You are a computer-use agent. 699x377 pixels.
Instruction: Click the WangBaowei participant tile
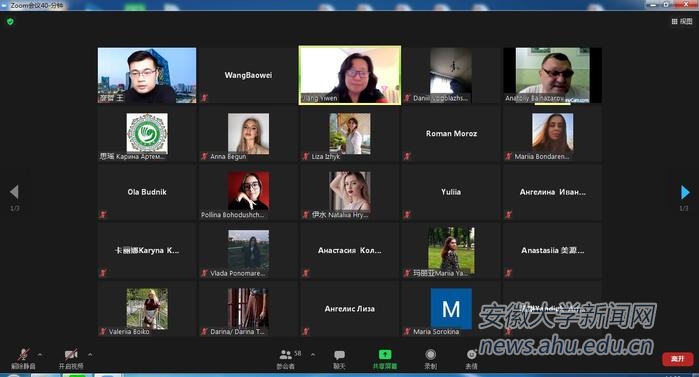pos(248,75)
